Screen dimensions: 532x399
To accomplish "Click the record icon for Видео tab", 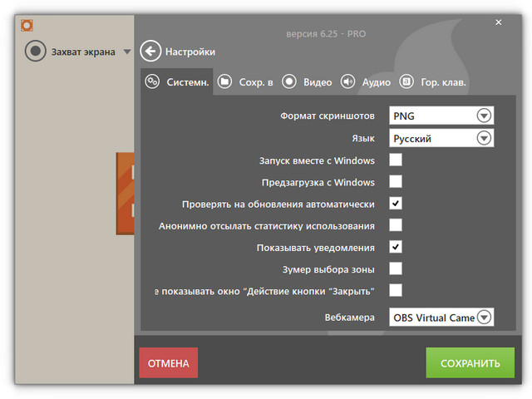I will [288, 81].
